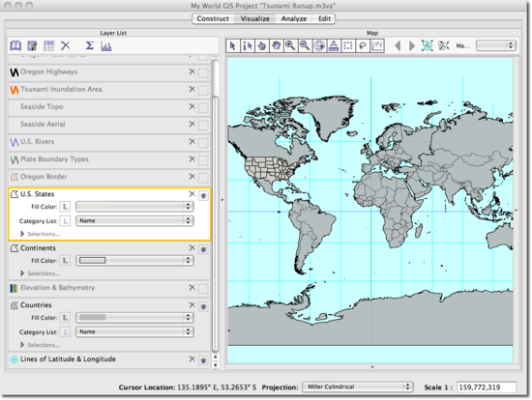Open the Sigma summary statistics icon
The image size is (532, 400).
point(89,45)
